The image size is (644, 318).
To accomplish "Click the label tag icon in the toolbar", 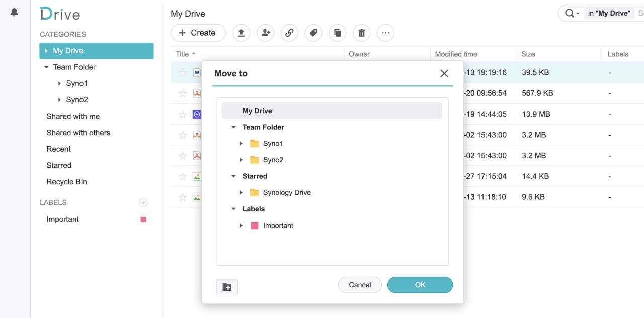I will (x=313, y=33).
